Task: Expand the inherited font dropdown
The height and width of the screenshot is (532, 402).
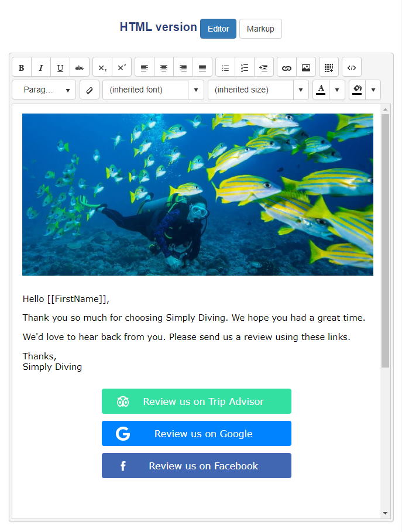Action: [196, 90]
